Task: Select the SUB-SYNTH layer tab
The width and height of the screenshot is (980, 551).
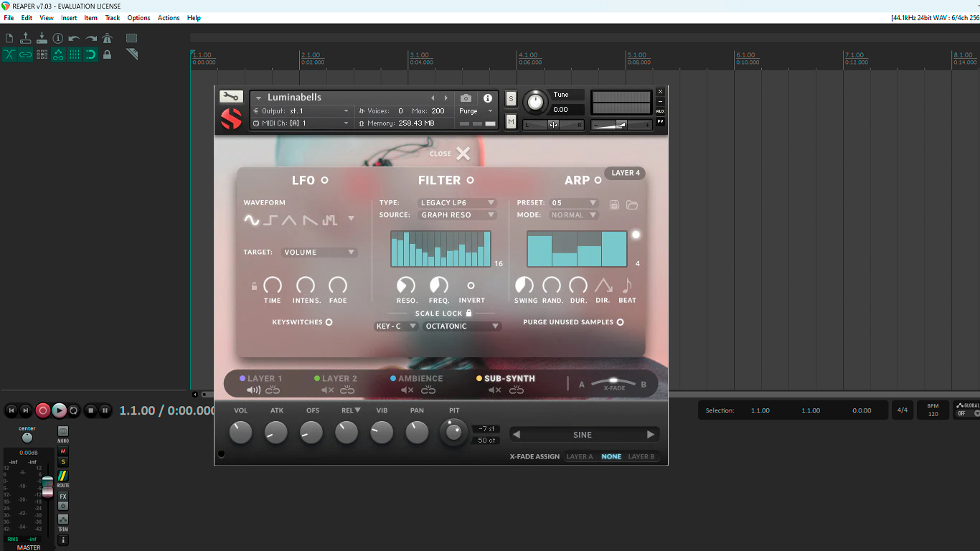Action: (509, 379)
